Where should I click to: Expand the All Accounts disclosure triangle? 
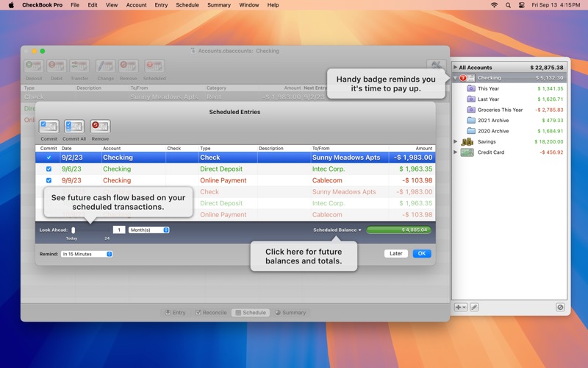[455, 67]
